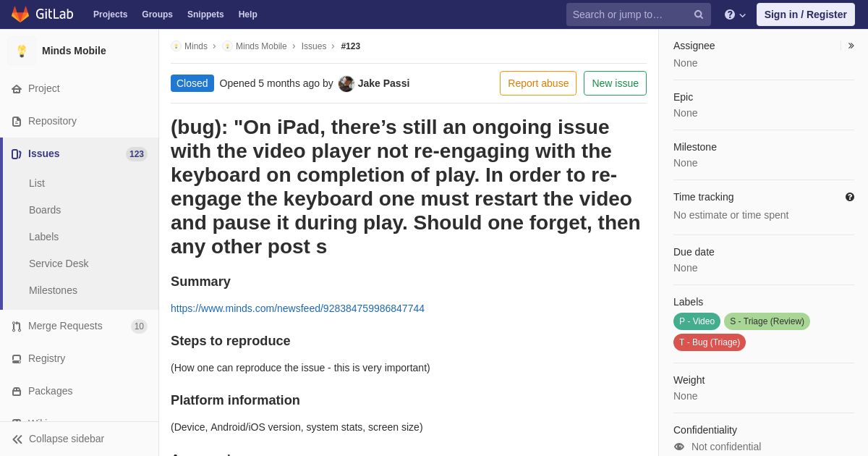This screenshot has width=868, height=456.
Task: Click the Minds group icon in breadcrumb
Action: 176,46
